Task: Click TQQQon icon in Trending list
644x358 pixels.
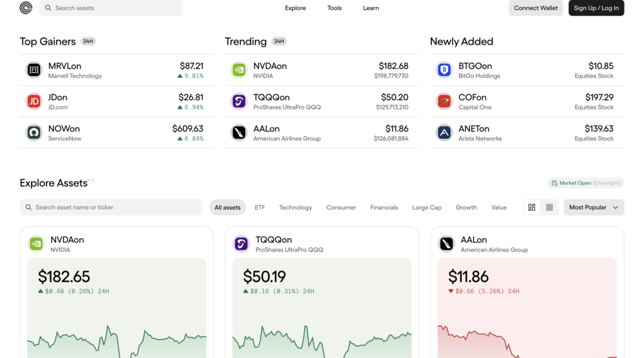Action: coord(239,101)
